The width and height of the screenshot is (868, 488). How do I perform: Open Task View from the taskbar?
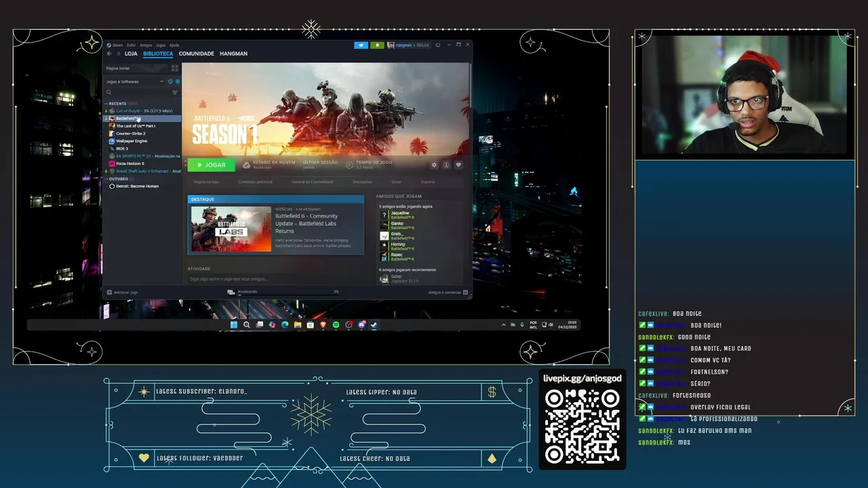[x=260, y=325]
